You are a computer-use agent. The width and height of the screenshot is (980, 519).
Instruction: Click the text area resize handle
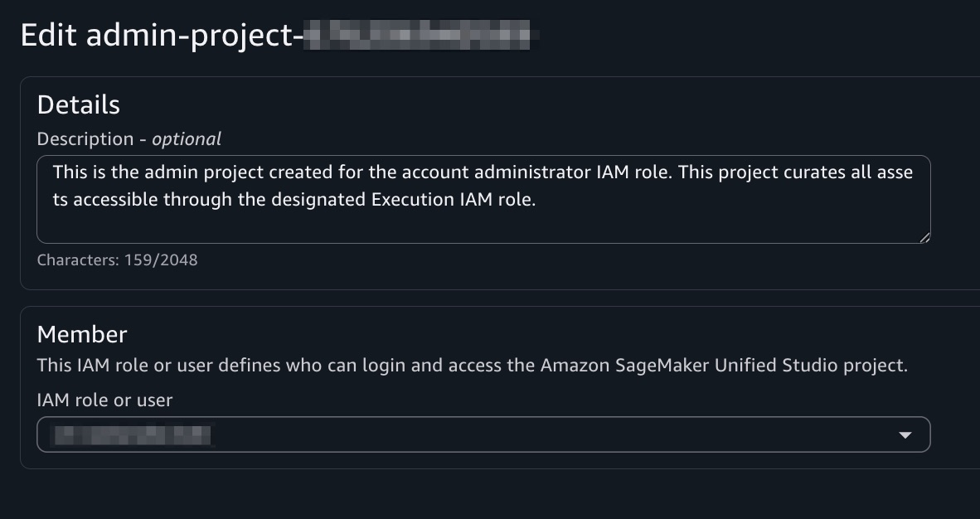pyautogui.click(x=924, y=237)
